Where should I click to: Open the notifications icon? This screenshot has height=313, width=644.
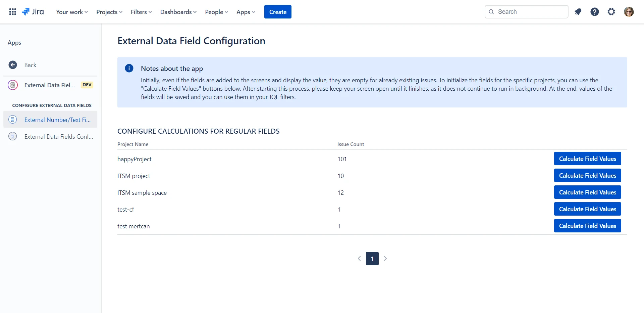point(578,12)
